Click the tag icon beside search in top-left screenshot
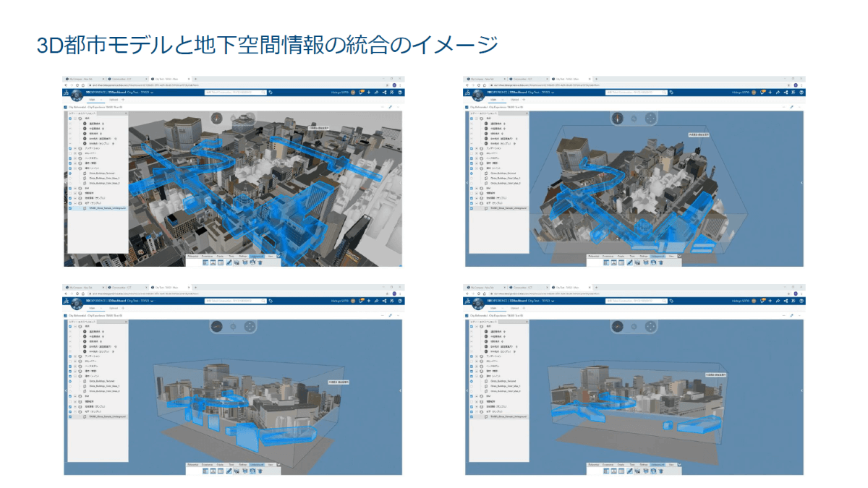The width and height of the screenshot is (868, 488). (x=270, y=93)
